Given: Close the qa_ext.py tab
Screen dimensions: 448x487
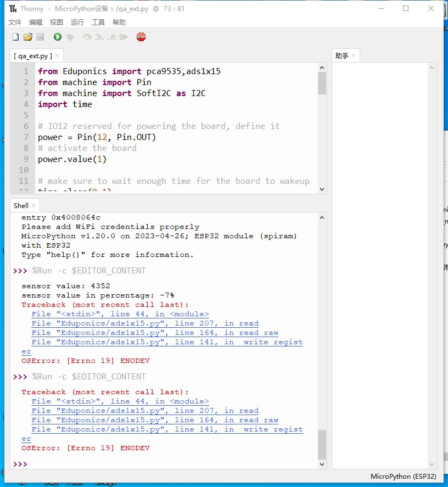Looking at the screenshot, I should click(x=57, y=55).
